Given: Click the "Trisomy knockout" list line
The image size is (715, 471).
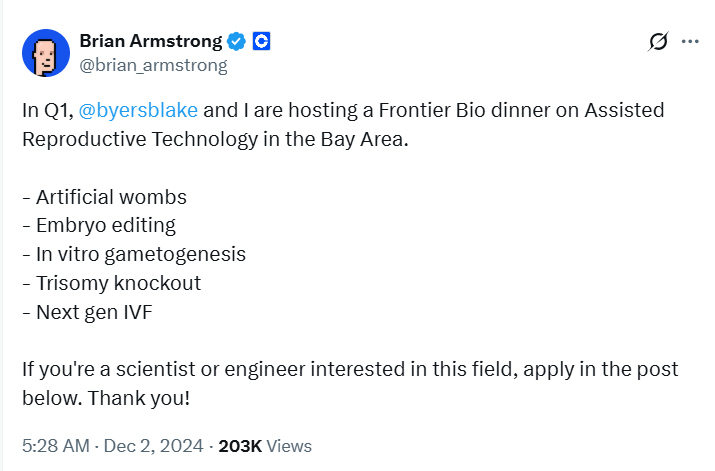Looking at the screenshot, I should [111, 283].
